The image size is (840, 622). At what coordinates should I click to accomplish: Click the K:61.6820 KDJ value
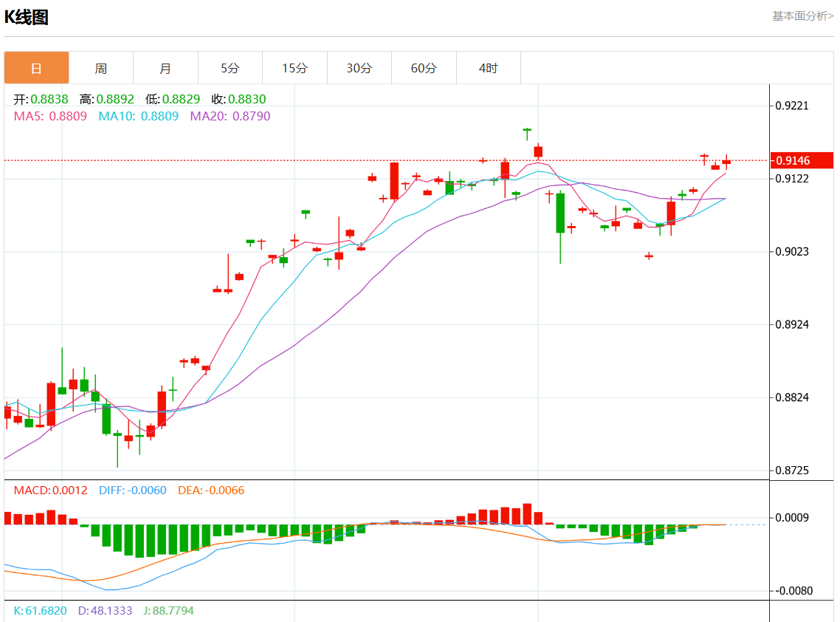pyautogui.click(x=40, y=611)
